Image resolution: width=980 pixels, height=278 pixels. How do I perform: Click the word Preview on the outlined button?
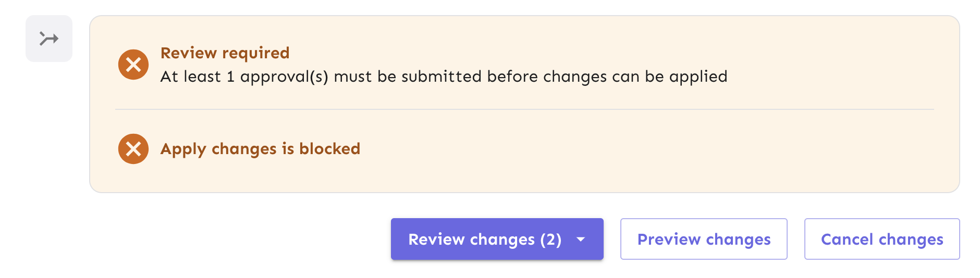[669, 239]
